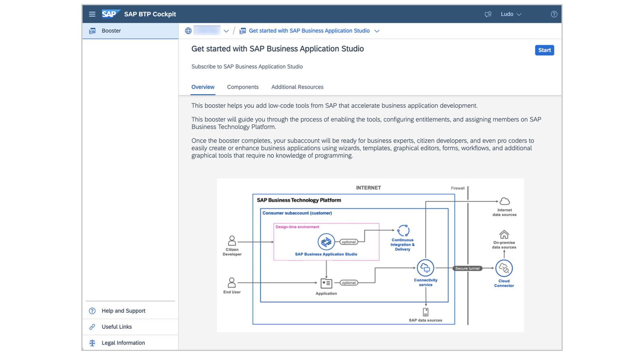
Task: Click the INTERNET label in diagram
Action: point(368,188)
